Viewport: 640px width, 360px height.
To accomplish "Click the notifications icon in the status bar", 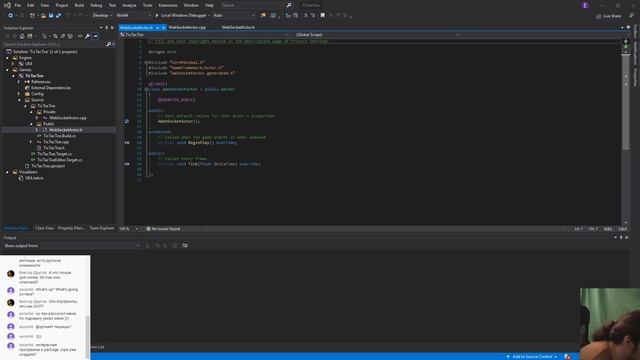I will (567, 356).
